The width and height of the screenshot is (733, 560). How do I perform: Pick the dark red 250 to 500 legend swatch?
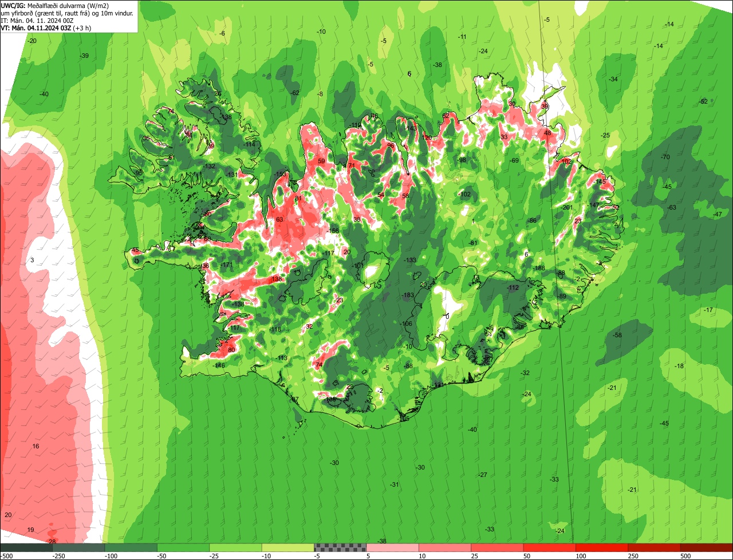[655, 547]
